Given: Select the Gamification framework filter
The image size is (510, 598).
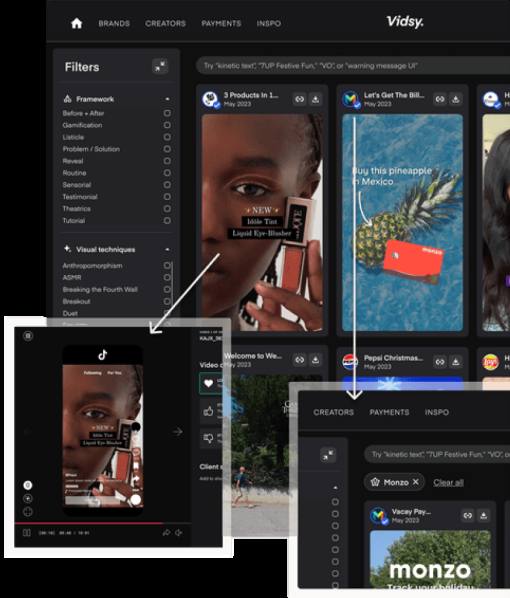Looking at the screenshot, I should coord(167,125).
